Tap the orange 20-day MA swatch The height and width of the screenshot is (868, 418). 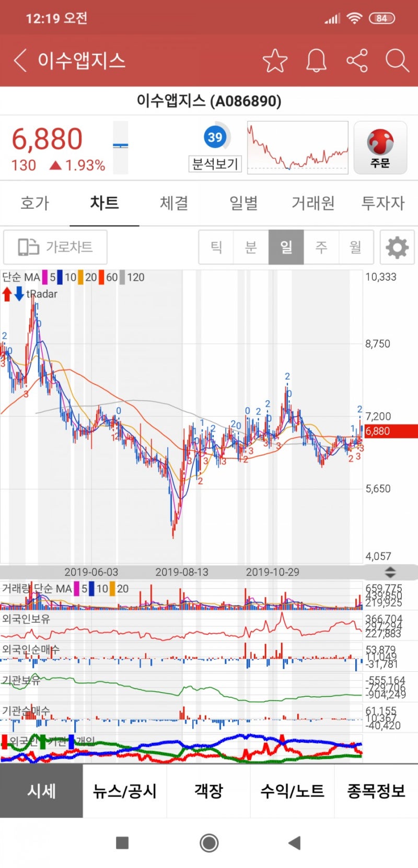81,277
